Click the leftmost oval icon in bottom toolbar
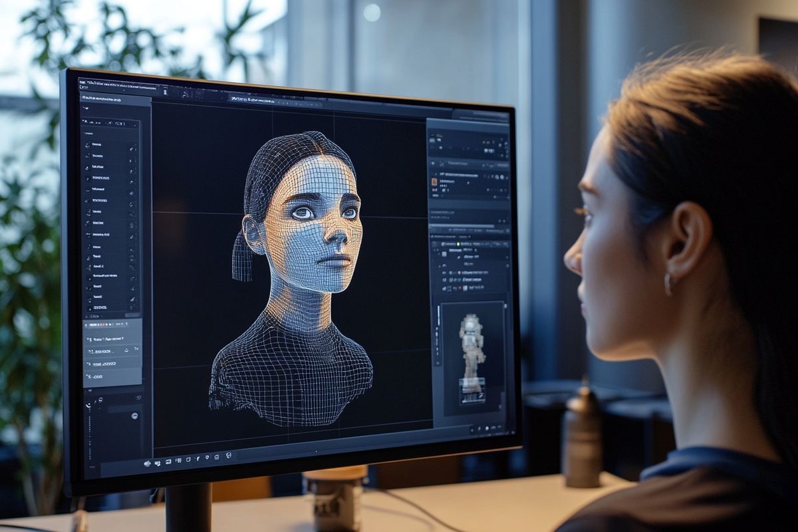 coord(147,463)
